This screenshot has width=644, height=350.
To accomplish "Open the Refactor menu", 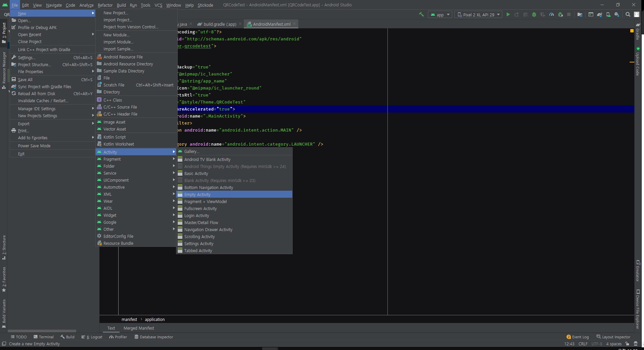I will (x=105, y=5).
